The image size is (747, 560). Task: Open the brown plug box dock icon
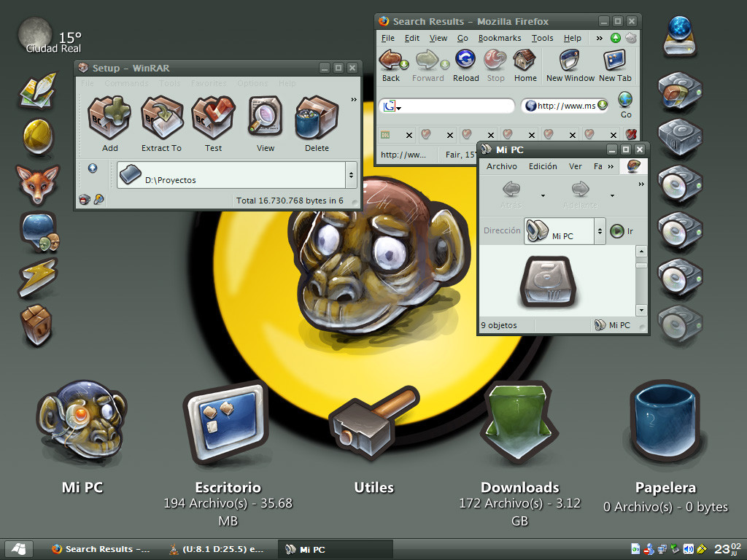click(x=36, y=325)
